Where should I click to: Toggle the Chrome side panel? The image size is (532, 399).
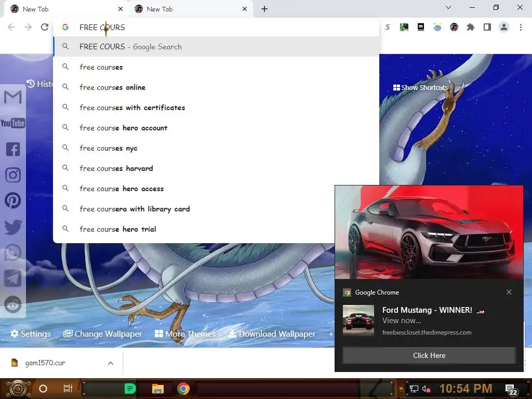point(487,27)
